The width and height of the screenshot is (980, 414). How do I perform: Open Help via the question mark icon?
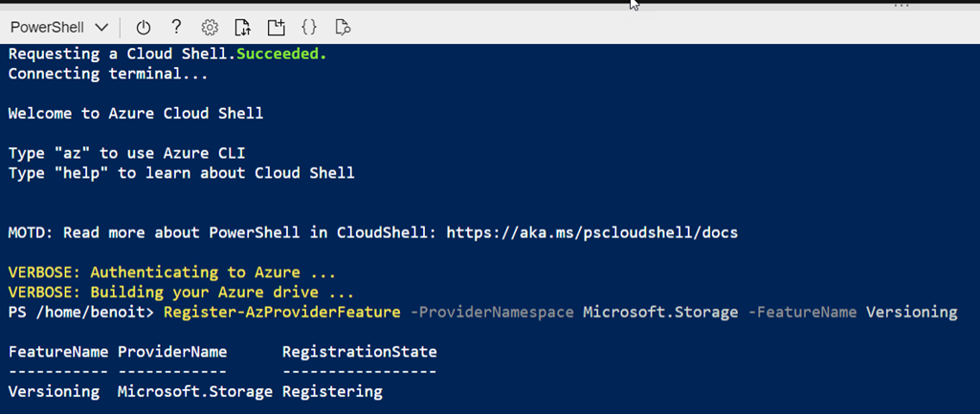pos(176,27)
